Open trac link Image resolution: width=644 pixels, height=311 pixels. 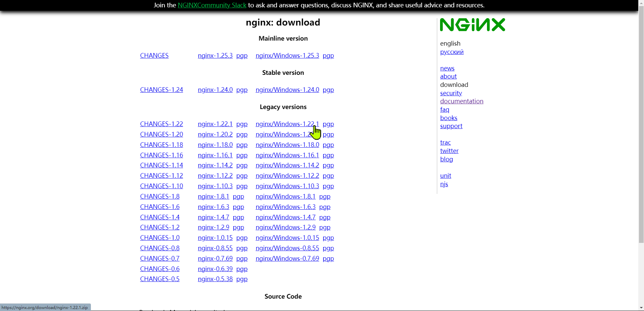point(445,143)
